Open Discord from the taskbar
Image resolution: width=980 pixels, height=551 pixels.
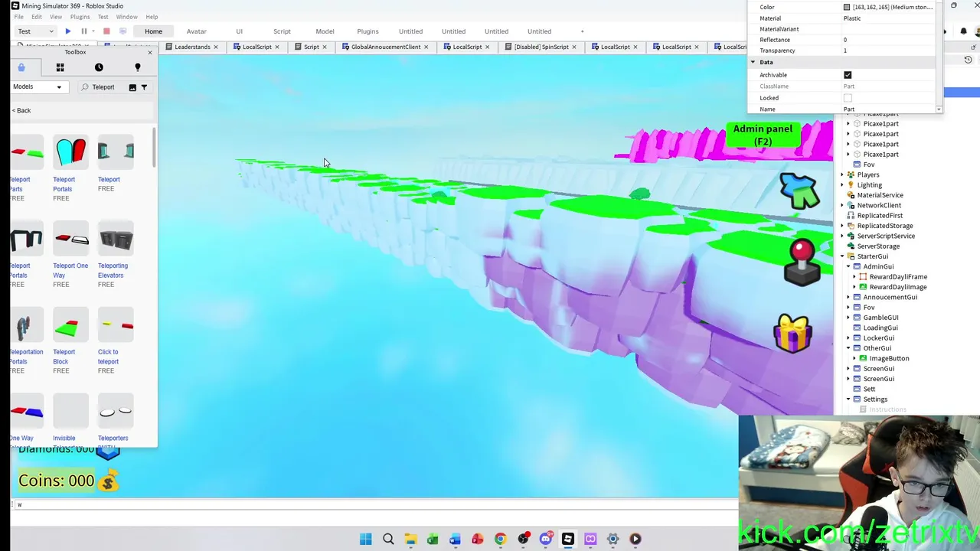pyautogui.click(x=545, y=539)
